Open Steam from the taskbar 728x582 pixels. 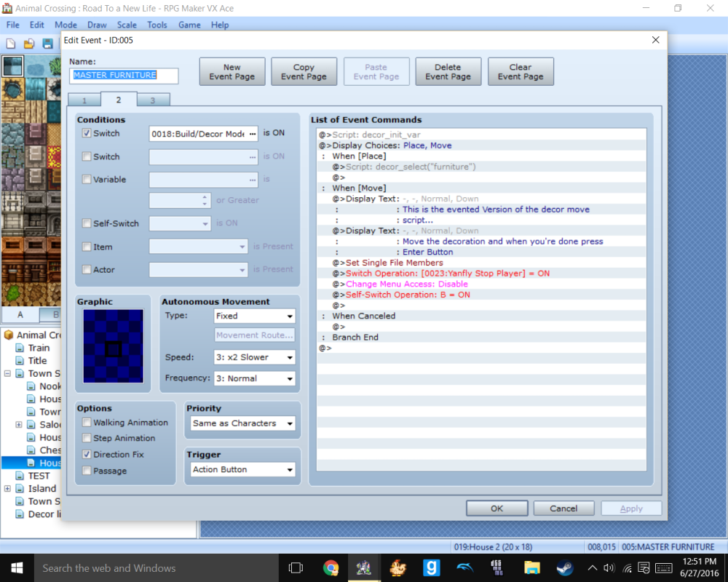[565, 567]
